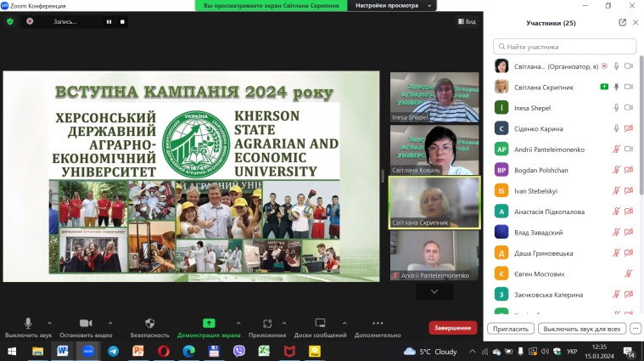Open the Windows notification center
This screenshot has width=644, height=361.
point(629,352)
